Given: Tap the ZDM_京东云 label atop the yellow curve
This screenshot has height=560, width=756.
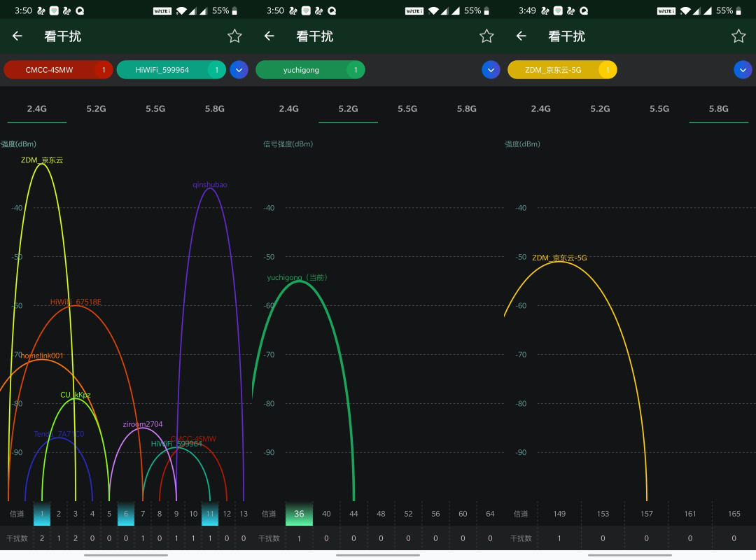Looking at the screenshot, I should click(42, 160).
